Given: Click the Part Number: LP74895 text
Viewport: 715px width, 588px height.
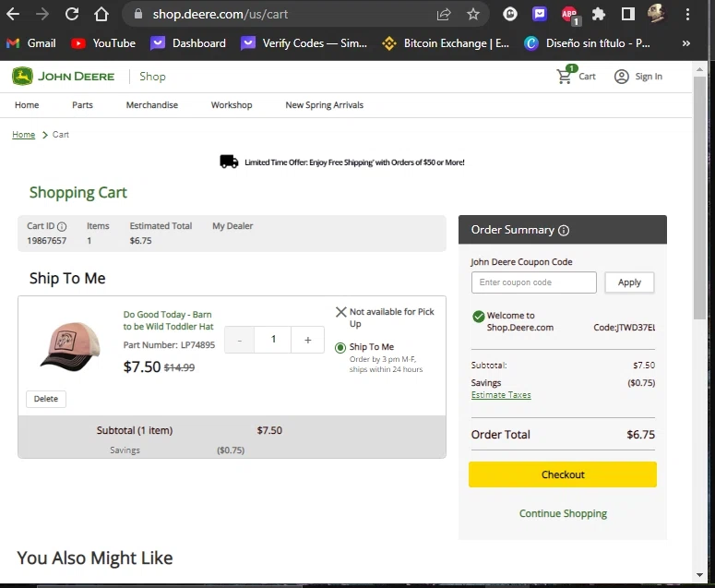Looking at the screenshot, I should (169, 345).
